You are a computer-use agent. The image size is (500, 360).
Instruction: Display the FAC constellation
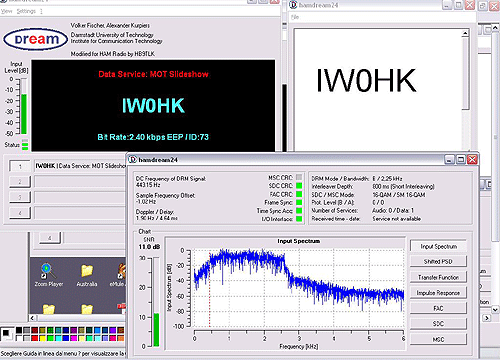pyautogui.click(x=438, y=308)
